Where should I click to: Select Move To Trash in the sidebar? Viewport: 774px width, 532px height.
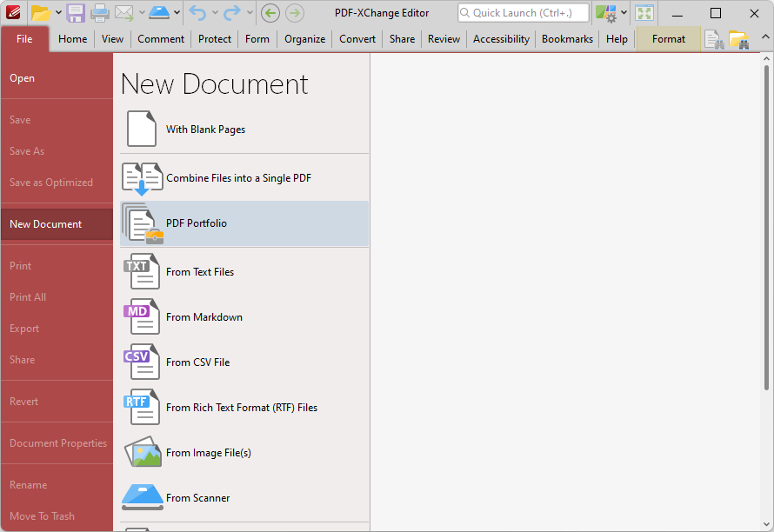(57, 516)
